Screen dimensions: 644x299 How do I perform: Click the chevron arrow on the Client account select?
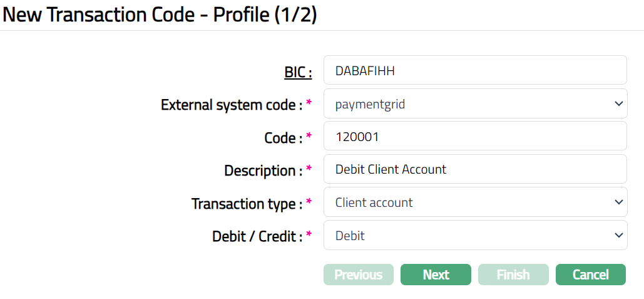618,202
